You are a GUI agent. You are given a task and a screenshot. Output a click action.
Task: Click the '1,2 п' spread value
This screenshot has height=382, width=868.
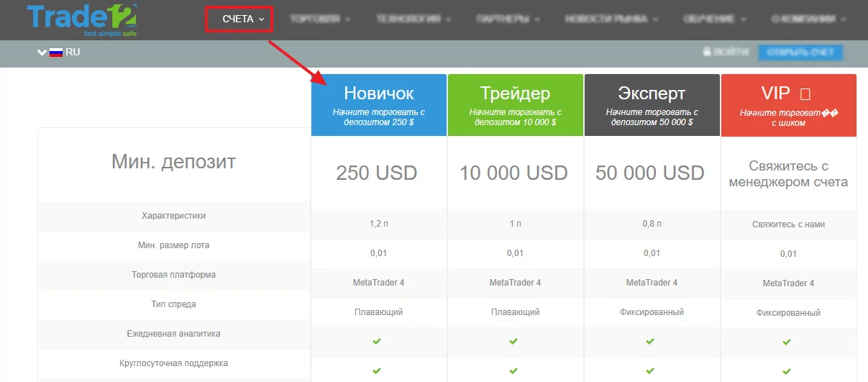point(379,224)
